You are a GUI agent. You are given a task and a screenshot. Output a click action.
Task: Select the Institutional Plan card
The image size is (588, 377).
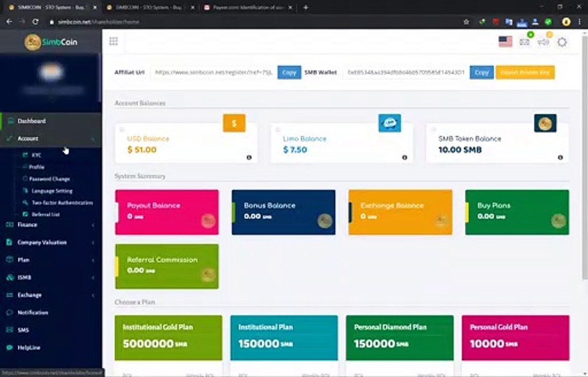284,337
